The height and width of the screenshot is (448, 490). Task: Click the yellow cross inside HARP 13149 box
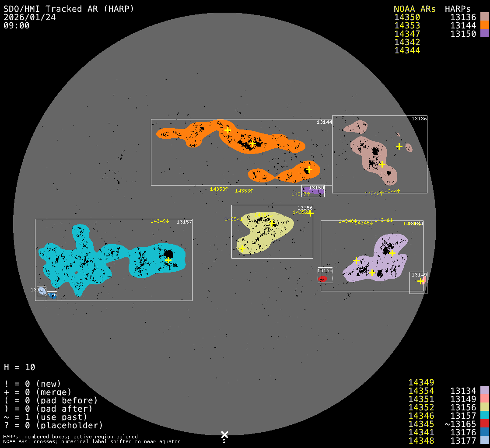[x=420, y=281]
